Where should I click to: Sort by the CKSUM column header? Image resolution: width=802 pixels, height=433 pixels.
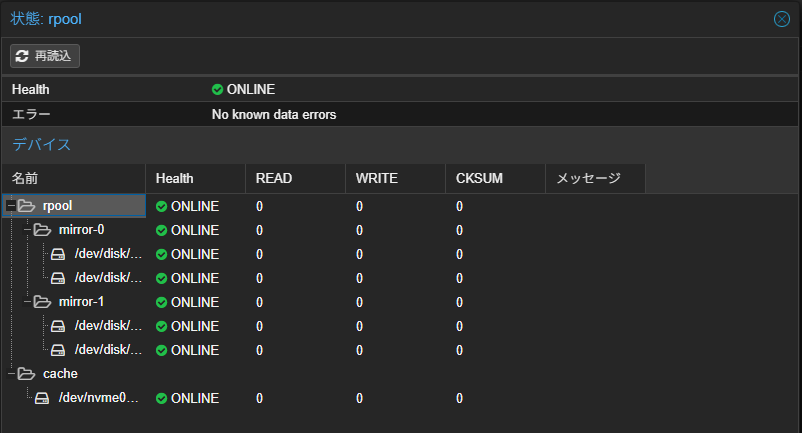click(x=496, y=178)
